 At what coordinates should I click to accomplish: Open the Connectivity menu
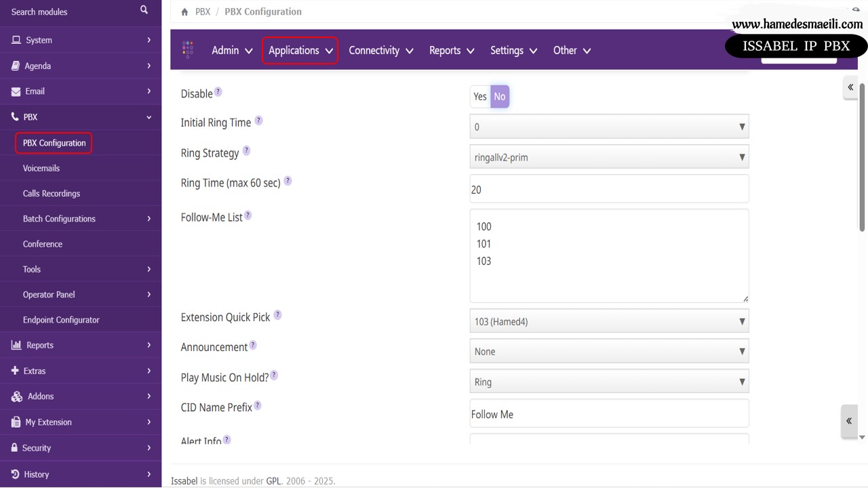tap(380, 51)
